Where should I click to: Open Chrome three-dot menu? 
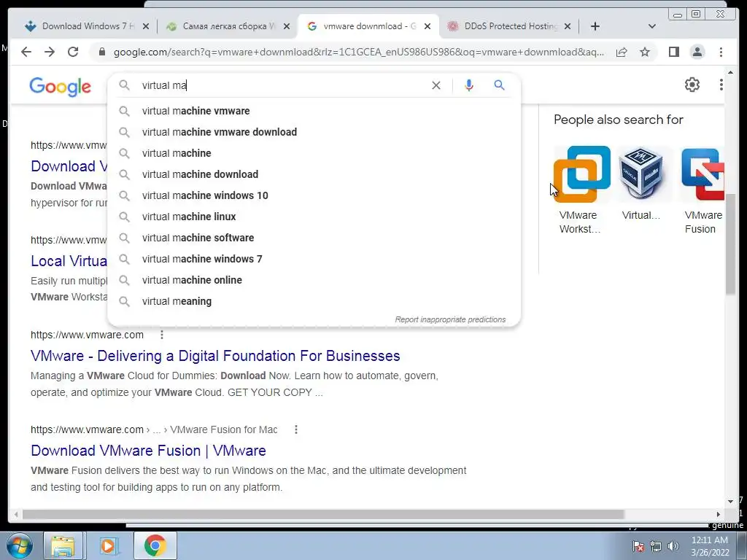tap(721, 52)
